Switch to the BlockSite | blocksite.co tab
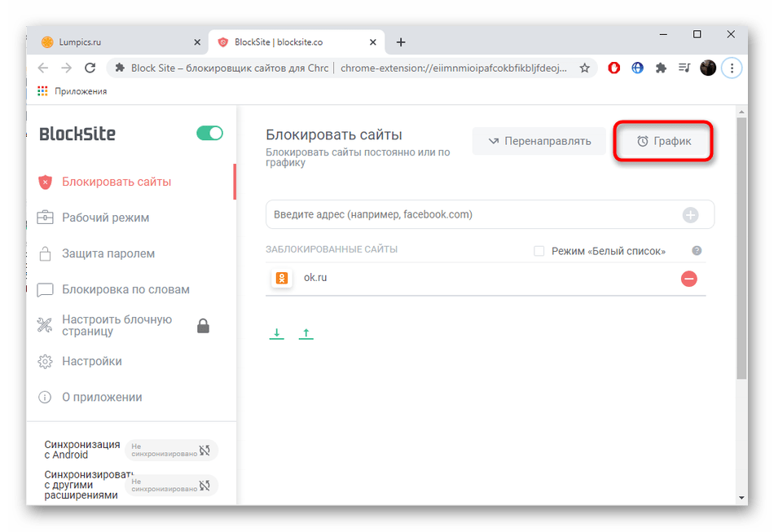Screen dimensions: 774x532 point(295,42)
